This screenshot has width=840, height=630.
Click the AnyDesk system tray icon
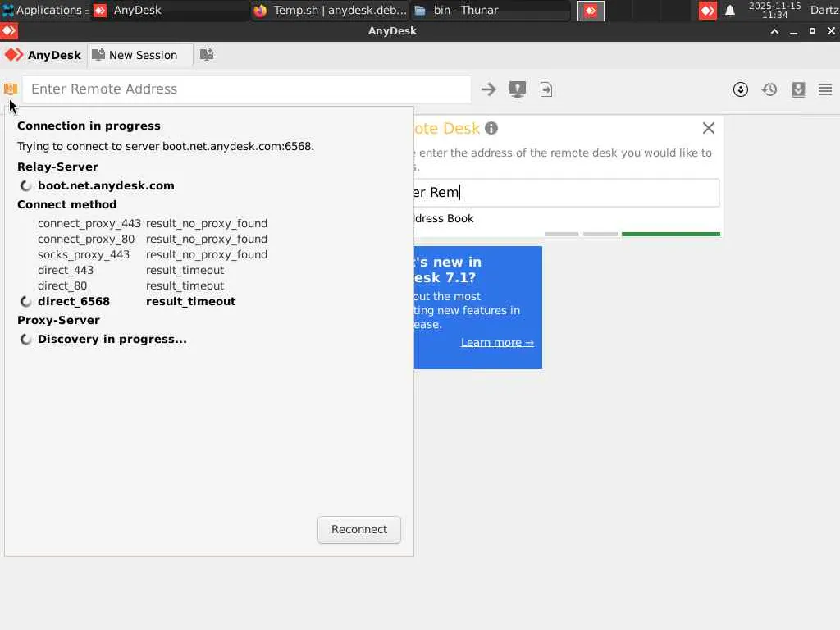pyautogui.click(x=708, y=11)
